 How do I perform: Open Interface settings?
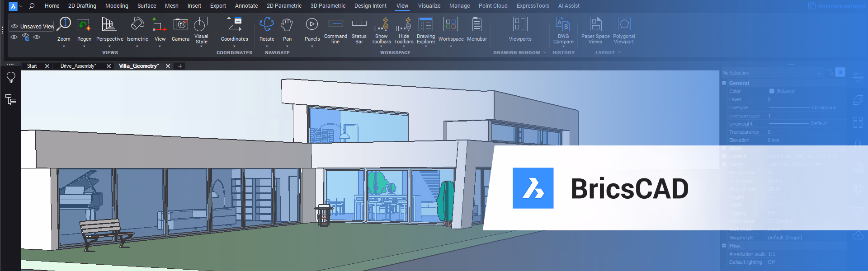click(x=837, y=6)
